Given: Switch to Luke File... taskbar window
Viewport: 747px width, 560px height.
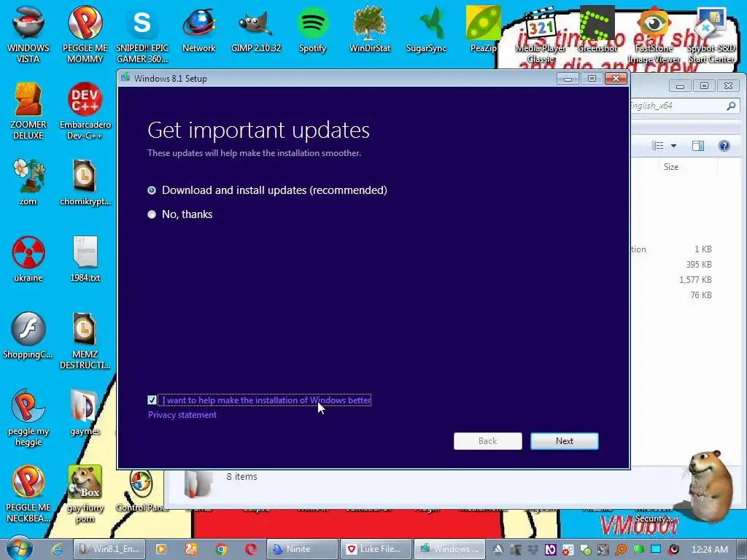Looking at the screenshot, I should [x=376, y=549].
